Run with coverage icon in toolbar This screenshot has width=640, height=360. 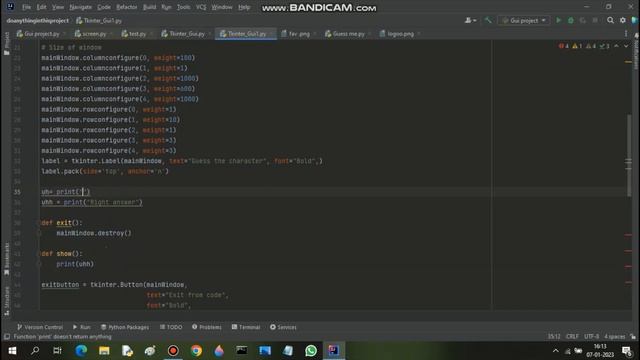[582, 20]
